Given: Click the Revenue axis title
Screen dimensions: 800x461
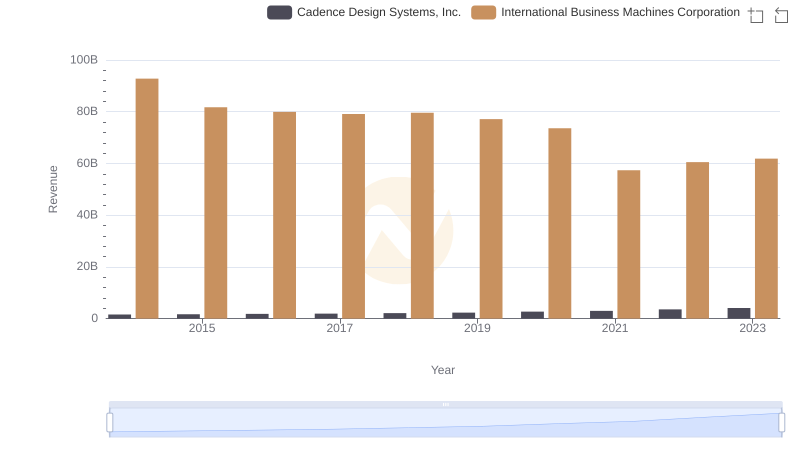Looking at the screenshot, I should pos(53,189).
